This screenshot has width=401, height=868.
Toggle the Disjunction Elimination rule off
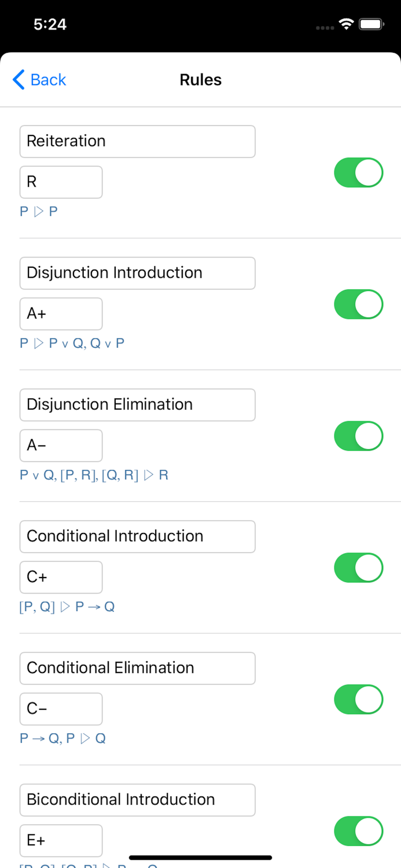click(358, 436)
